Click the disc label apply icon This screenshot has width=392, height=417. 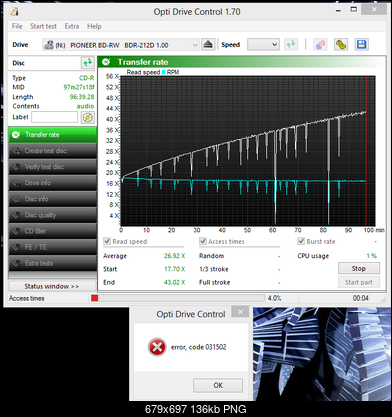(88, 117)
